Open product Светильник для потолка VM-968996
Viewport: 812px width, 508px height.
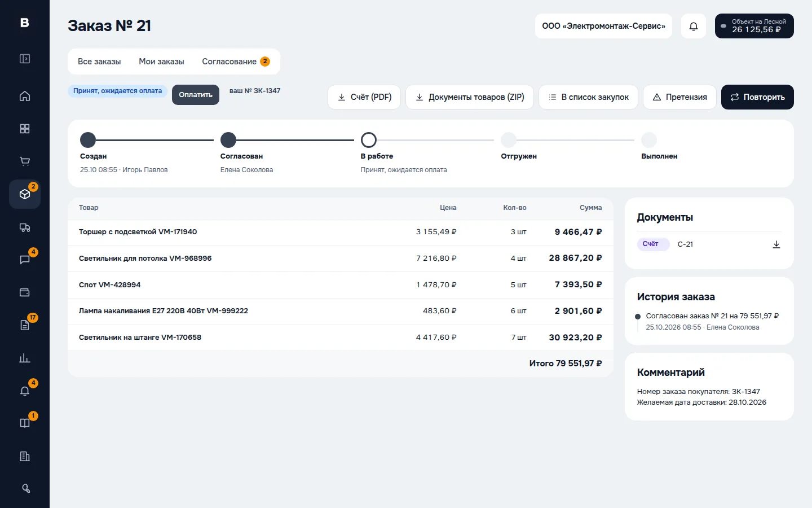click(145, 259)
